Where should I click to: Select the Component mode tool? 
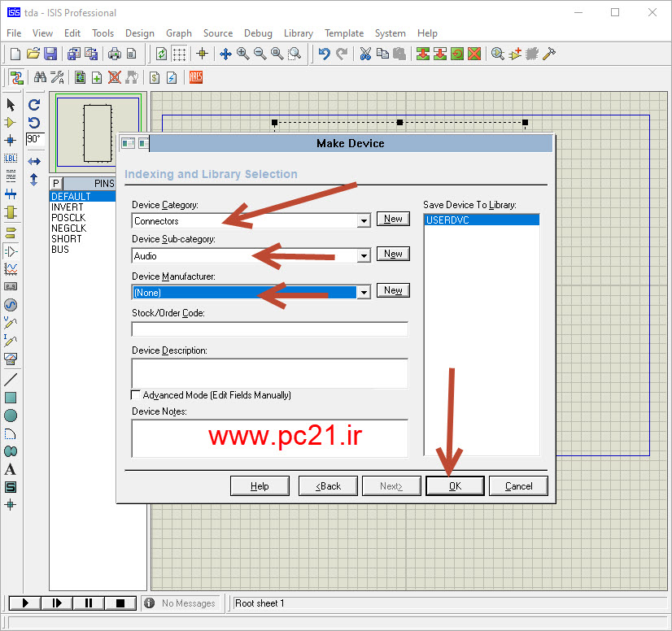[11, 123]
